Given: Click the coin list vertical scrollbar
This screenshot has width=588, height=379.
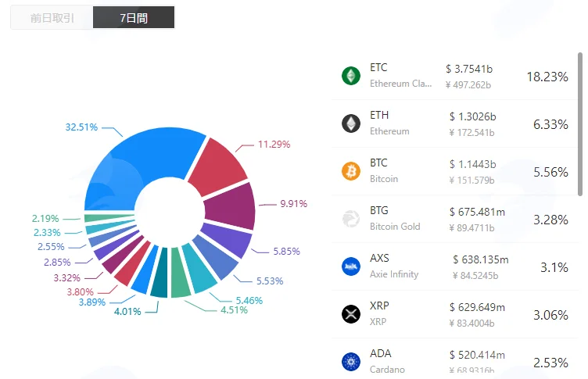Looking at the screenshot, I should click(580, 124).
